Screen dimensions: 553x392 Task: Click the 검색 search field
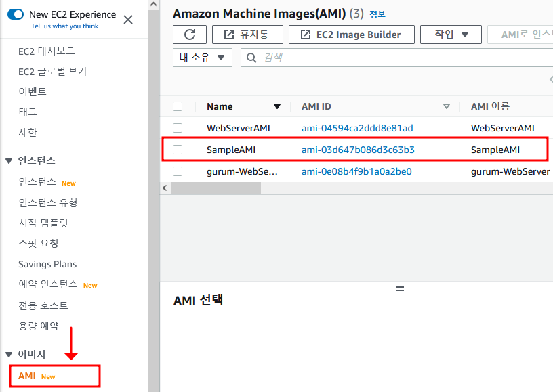point(396,58)
